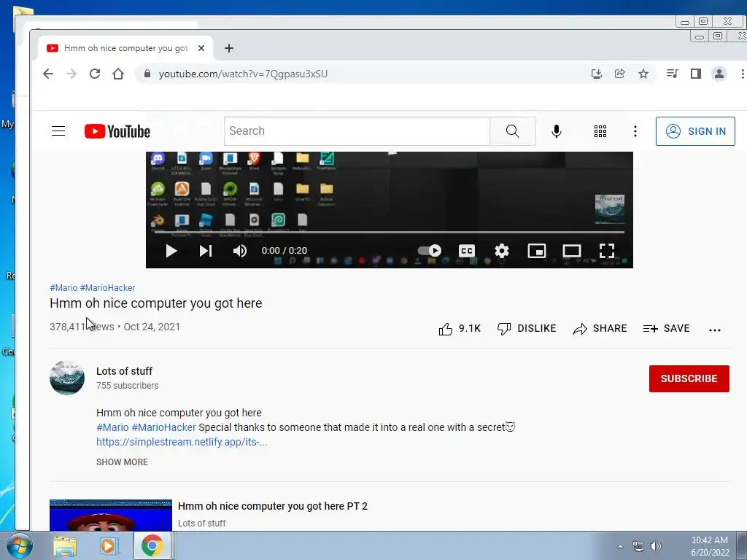The image size is (747, 560).
Task: Open 'Hmm oh nice computer you got here PT 2'
Action: click(273, 506)
